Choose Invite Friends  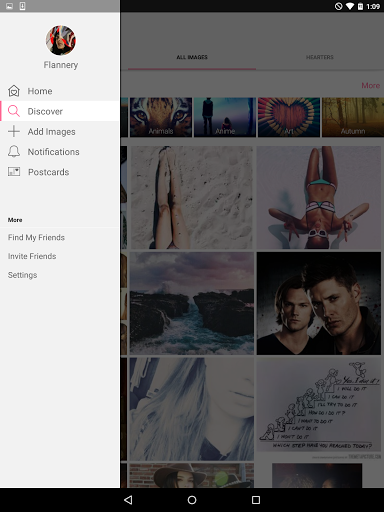32,256
